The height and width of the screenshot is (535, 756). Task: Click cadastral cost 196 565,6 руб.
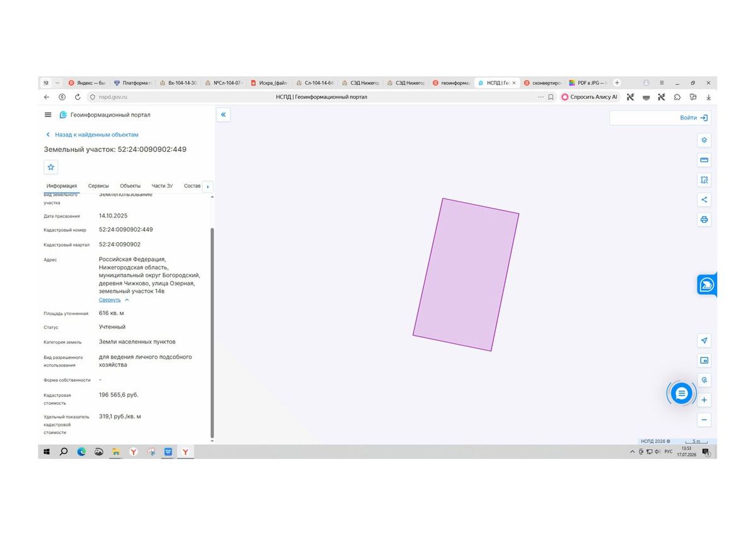click(x=118, y=395)
